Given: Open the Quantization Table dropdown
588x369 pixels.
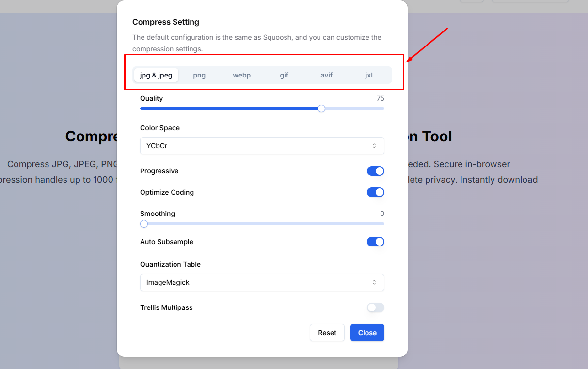Looking at the screenshot, I should click(x=262, y=282).
